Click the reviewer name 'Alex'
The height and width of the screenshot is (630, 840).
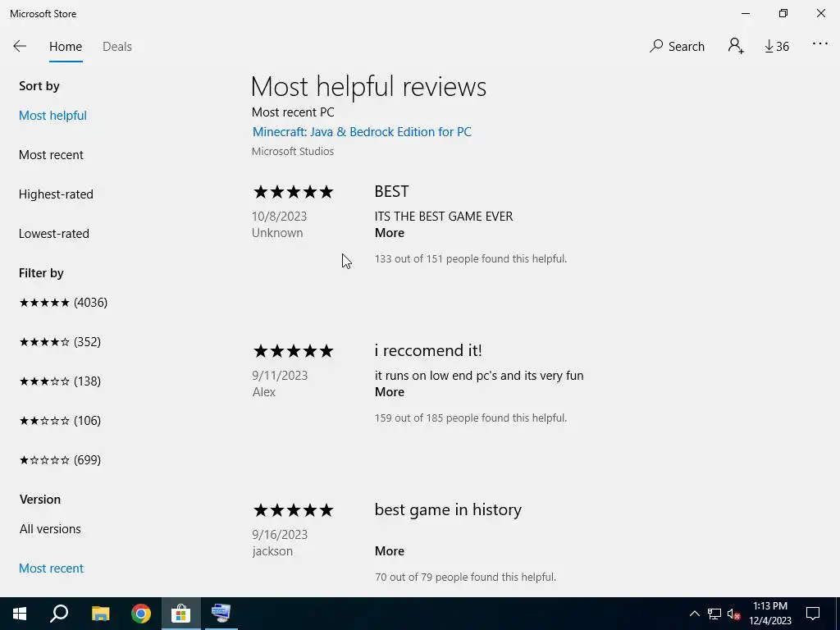[x=264, y=392]
